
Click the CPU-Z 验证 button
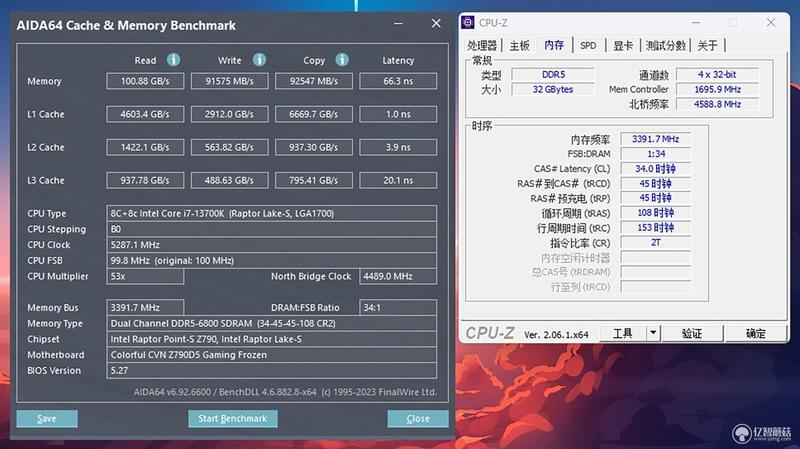pyautogui.click(x=692, y=333)
